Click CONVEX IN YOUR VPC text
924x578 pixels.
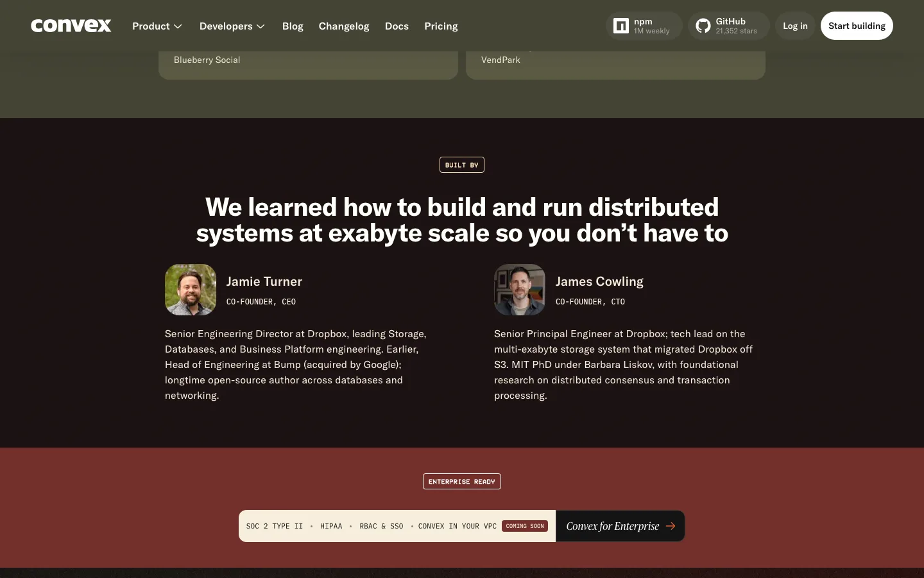pyautogui.click(x=458, y=526)
